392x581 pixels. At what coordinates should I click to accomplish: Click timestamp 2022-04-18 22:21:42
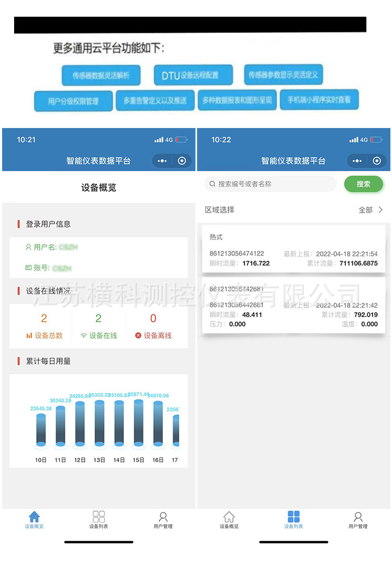(x=347, y=305)
